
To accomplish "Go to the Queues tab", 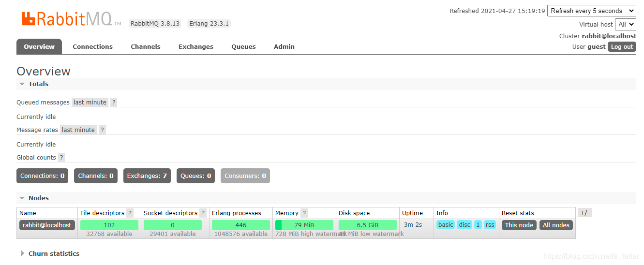I will tap(243, 46).
